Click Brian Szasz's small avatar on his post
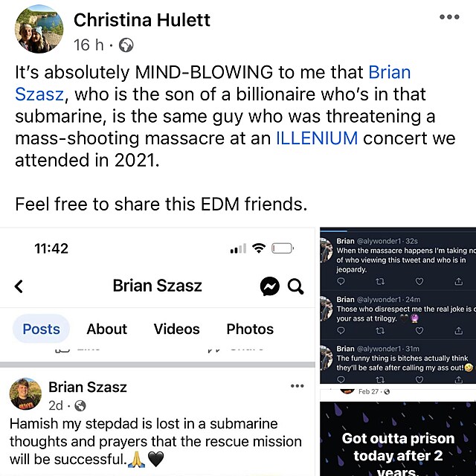 click(25, 395)
